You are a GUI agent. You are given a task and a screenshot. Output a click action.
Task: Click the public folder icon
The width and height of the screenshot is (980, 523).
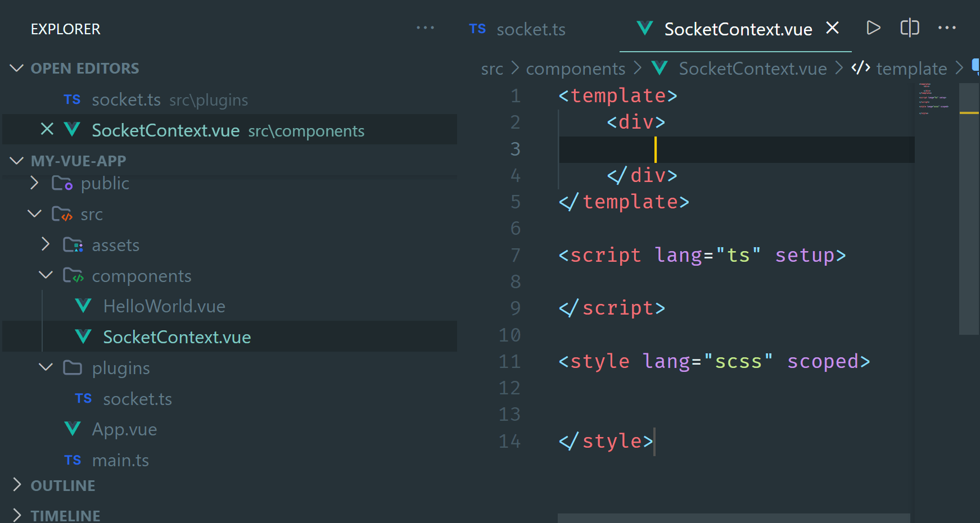(62, 183)
